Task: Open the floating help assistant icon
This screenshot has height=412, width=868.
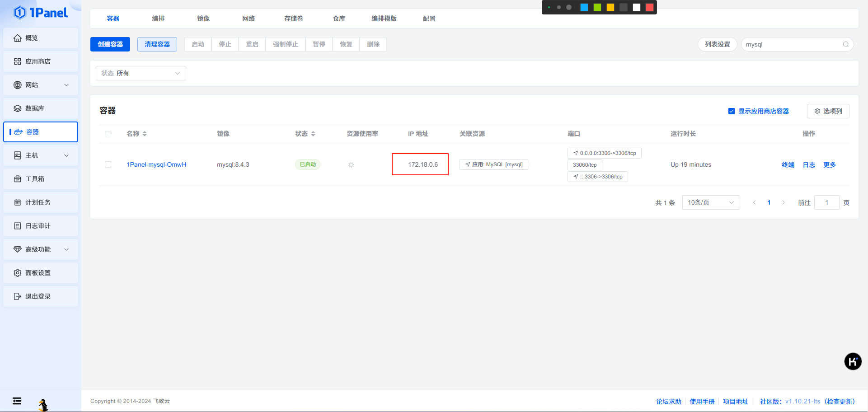Action: pos(853,361)
